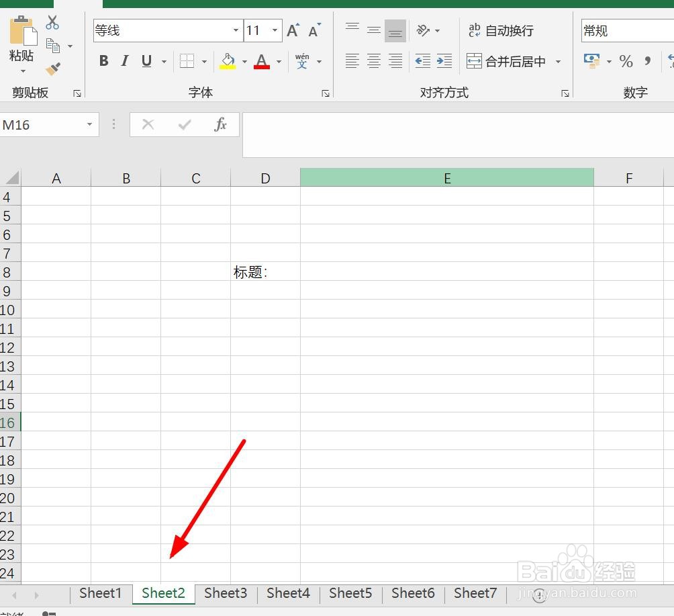The width and height of the screenshot is (674, 616).
Task: Toggle Italic formatting
Action: tap(125, 61)
